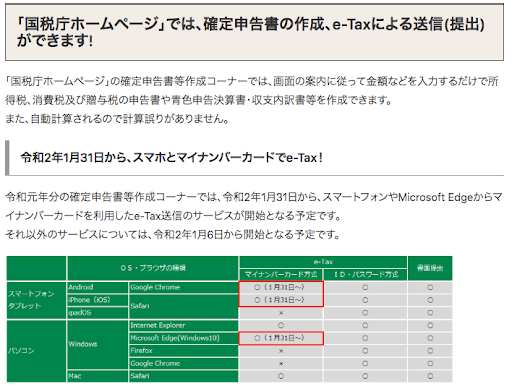Click the e-Tax table header cell
Screen dimensions: 512x389
323,262
